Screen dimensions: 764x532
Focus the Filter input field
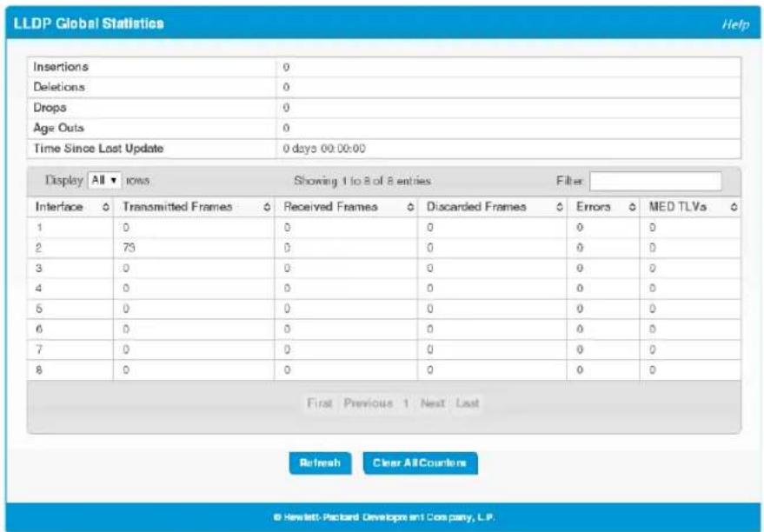(655, 181)
